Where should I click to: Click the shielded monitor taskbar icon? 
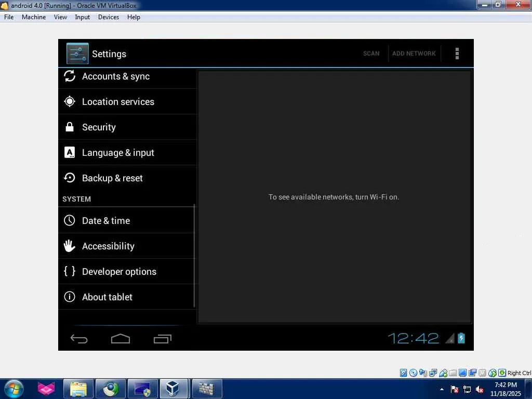142,389
